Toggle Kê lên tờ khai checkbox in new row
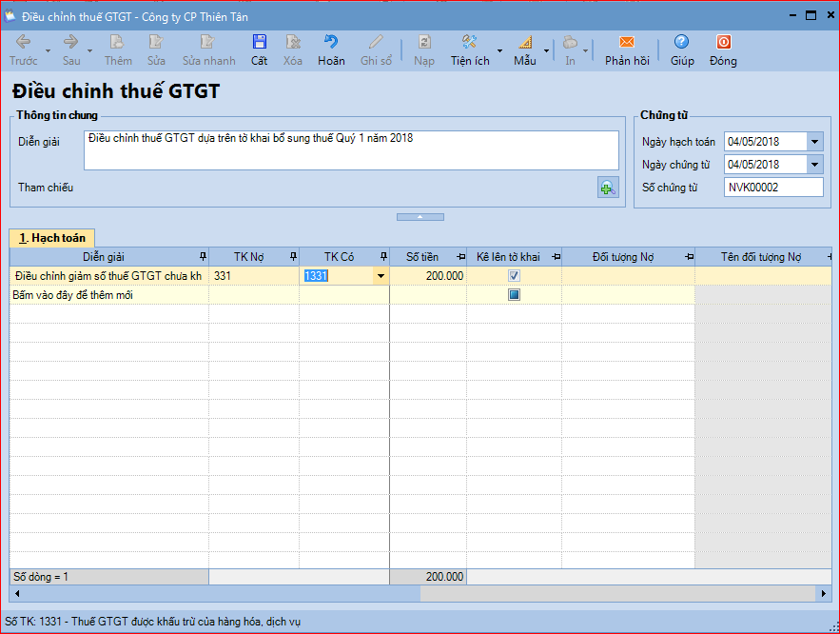 tap(514, 295)
